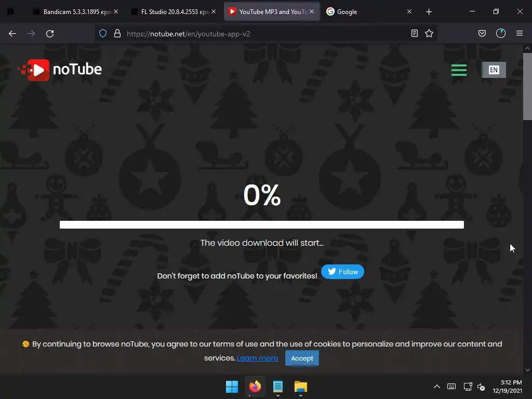This screenshot has width=532, height=399.
Task: Click the page vertical scrollbar thumb
Action: [x=527, y=87]
